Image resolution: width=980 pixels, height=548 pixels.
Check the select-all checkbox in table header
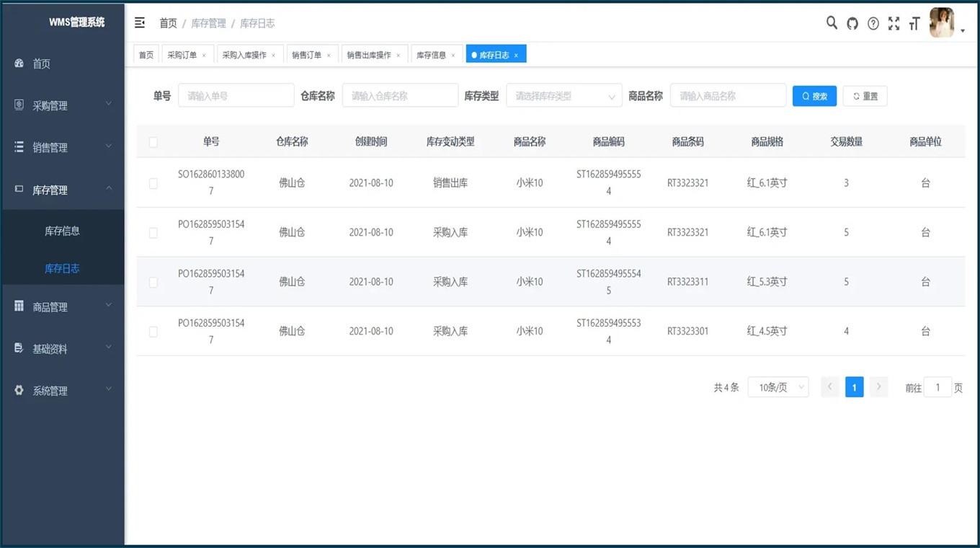[x=153, y=142]
